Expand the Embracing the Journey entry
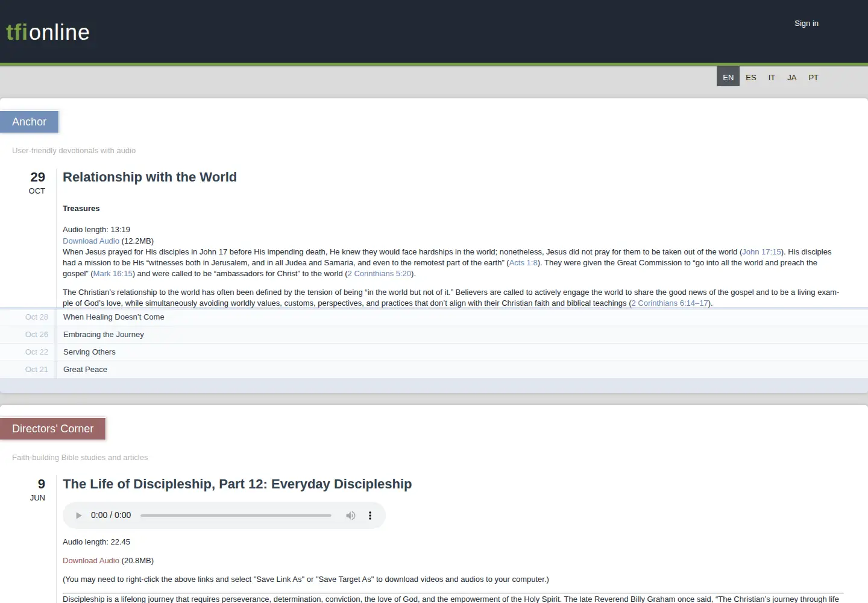Screen dimensions: 868x603 coord(434,335)
